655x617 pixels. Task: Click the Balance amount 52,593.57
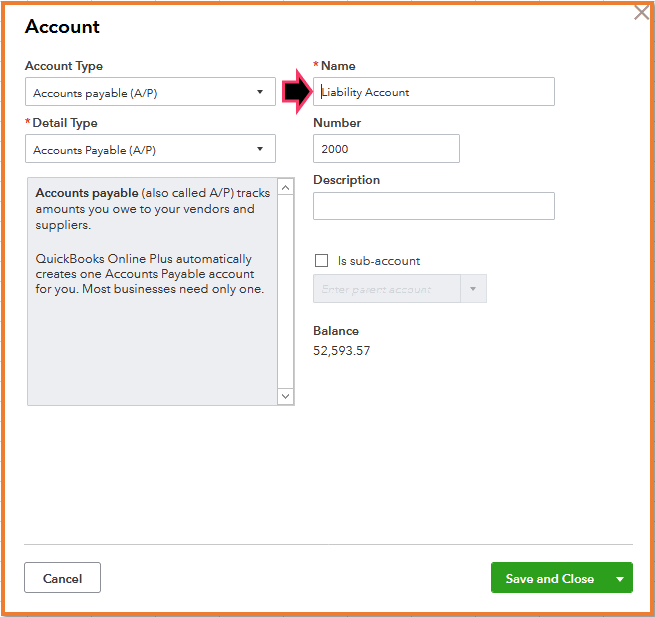[341, 351]
